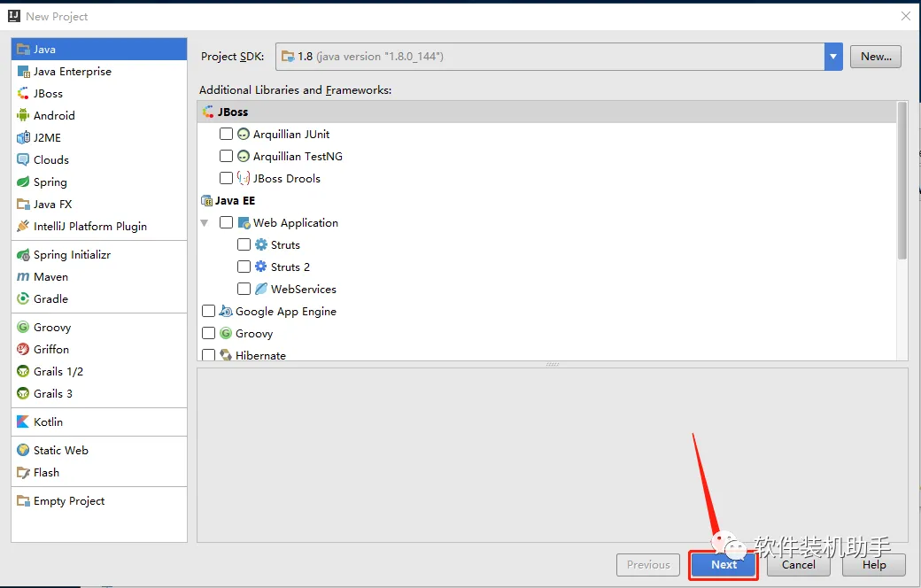Click the New... SDK button
This screenshot has height=588, width=921.
point(876,57)
